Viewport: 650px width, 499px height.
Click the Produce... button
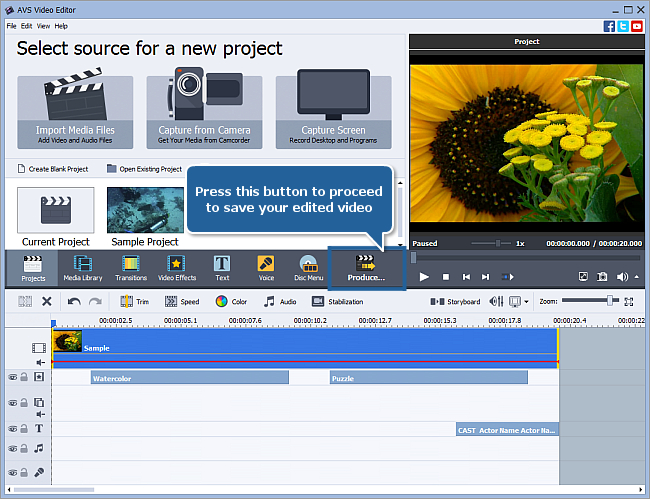[x=366, y=269]
